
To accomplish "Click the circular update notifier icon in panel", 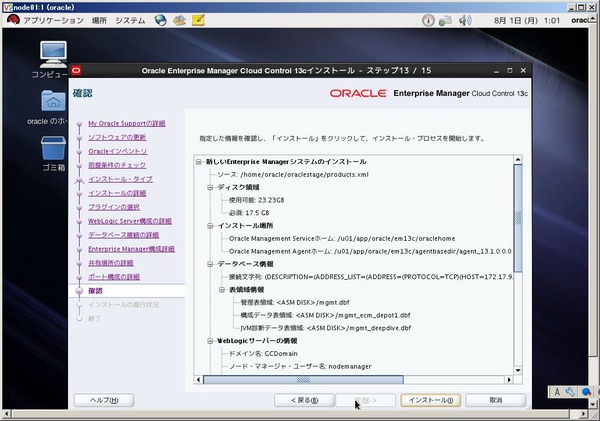I will point(428,20).
